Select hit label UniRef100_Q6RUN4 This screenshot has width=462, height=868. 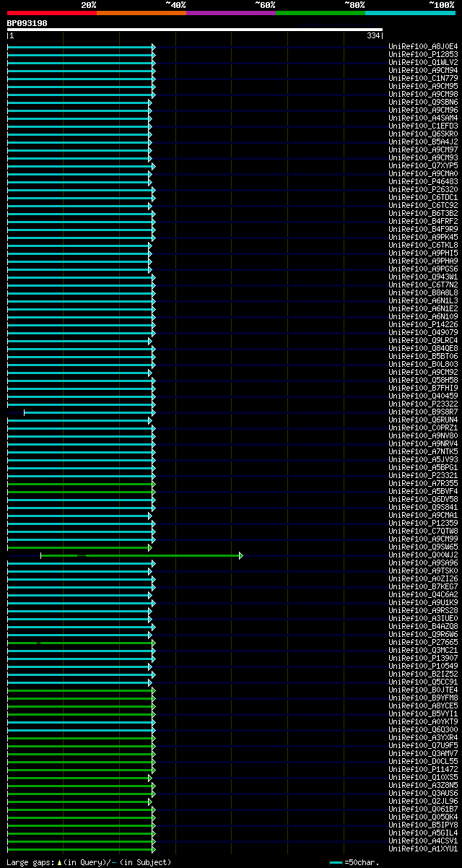(423, 420)
